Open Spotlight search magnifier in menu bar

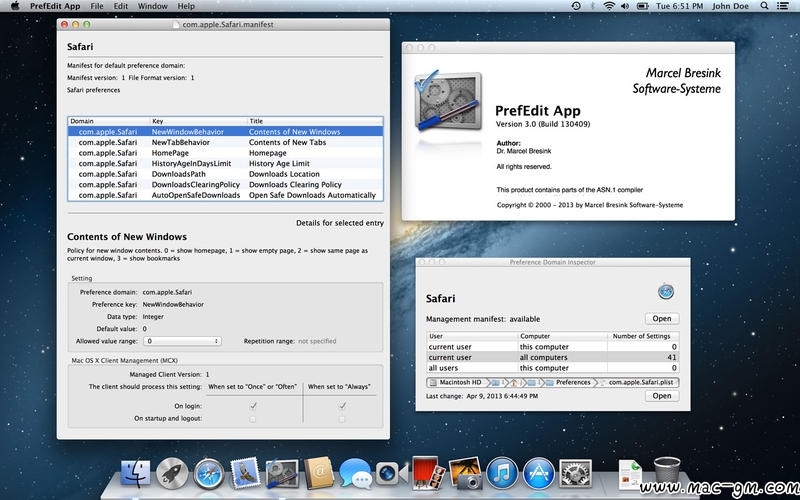point(764,6)
